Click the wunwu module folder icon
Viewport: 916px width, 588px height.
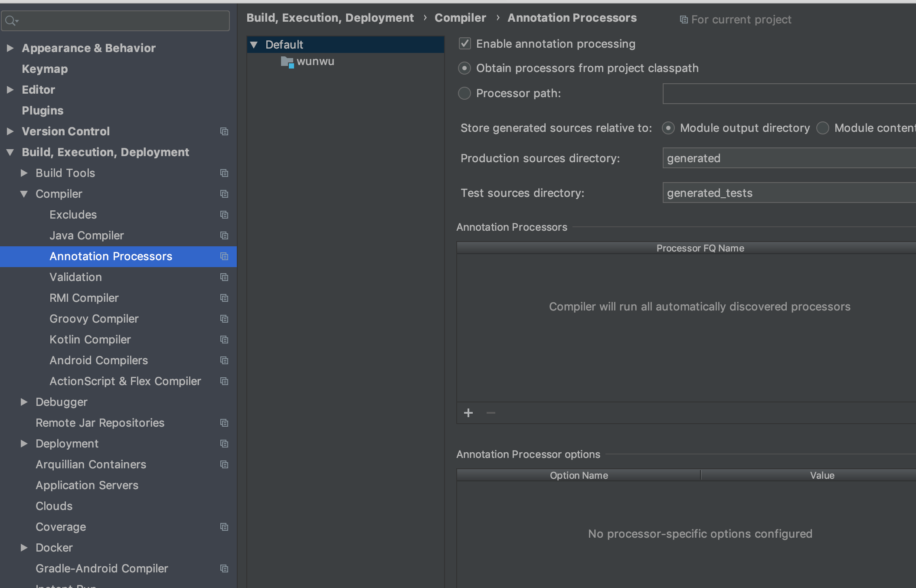point(287,62)
